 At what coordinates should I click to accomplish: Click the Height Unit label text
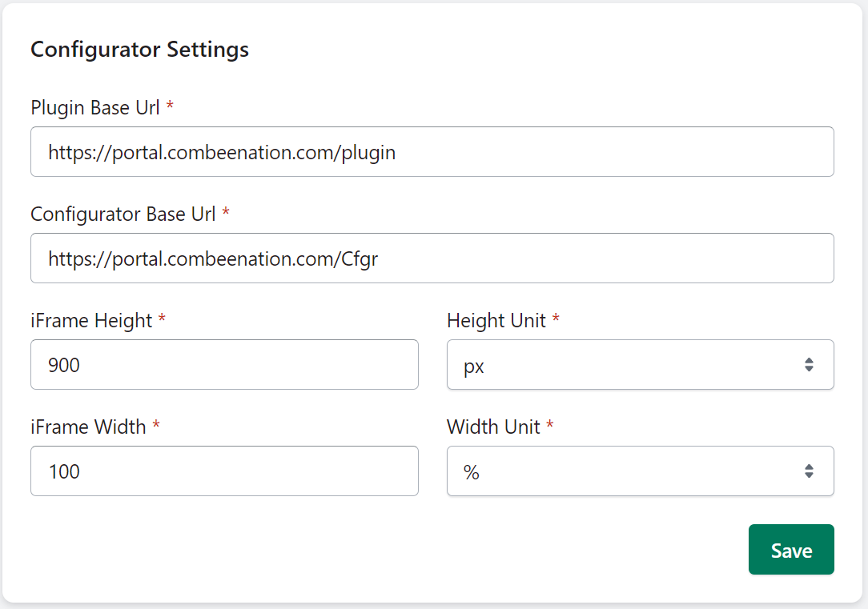coord(496,320)
